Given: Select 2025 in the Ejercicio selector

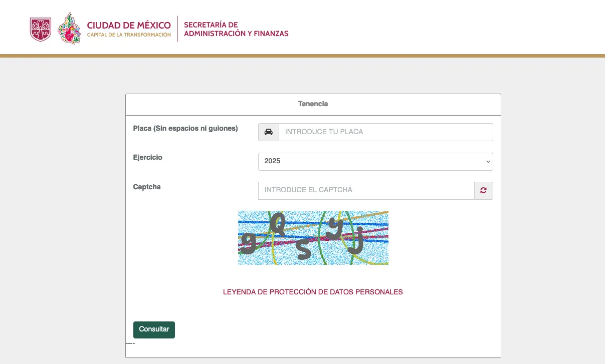Looking at the screenshot, I should 375,161.
